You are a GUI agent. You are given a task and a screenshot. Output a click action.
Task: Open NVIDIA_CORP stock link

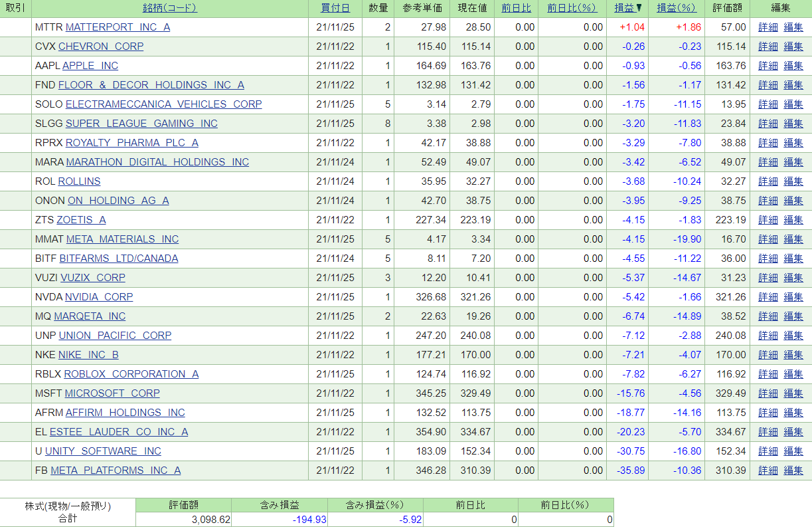click(99, 297)
